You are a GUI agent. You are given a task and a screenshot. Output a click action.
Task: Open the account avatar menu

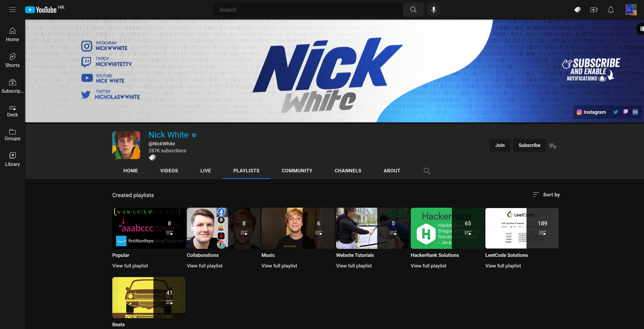coord(631,10)
